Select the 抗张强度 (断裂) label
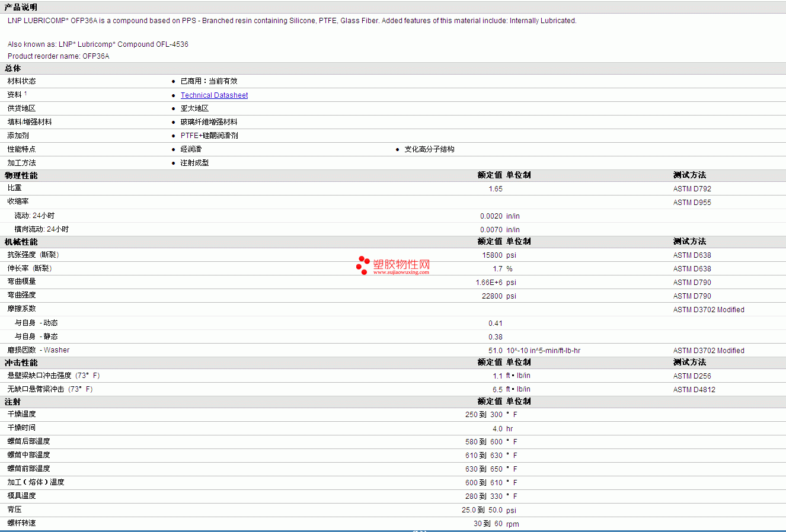 (x=33, y=255)
